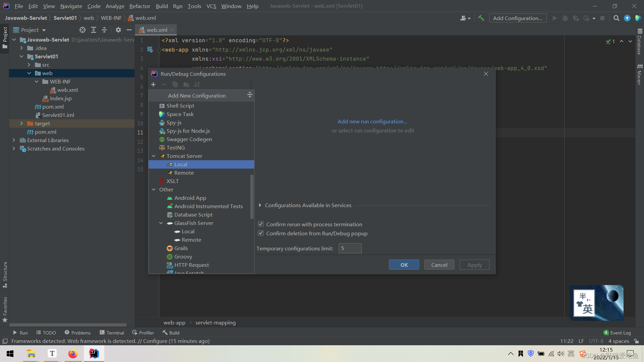
Task: Open the Navigate menu
Action: point(71,6)
